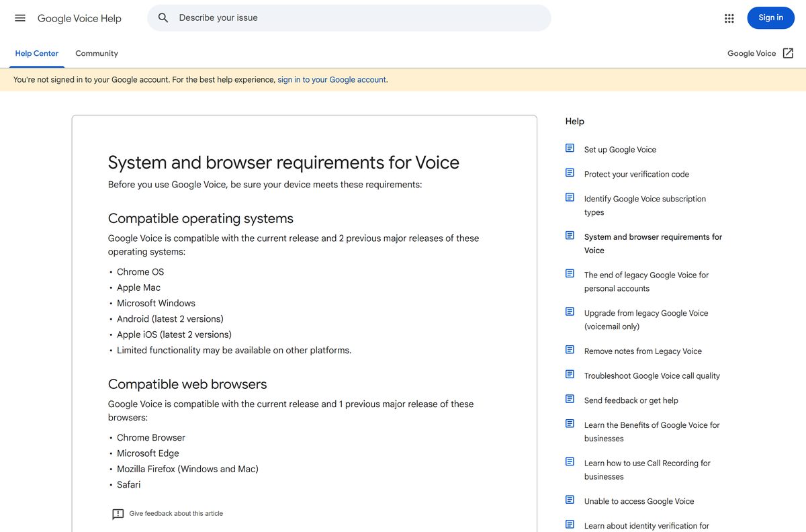
Task: Click article icon next to Learn the Benefits of Google Voice
Action: pyautogui.click(x=570, y=424)
